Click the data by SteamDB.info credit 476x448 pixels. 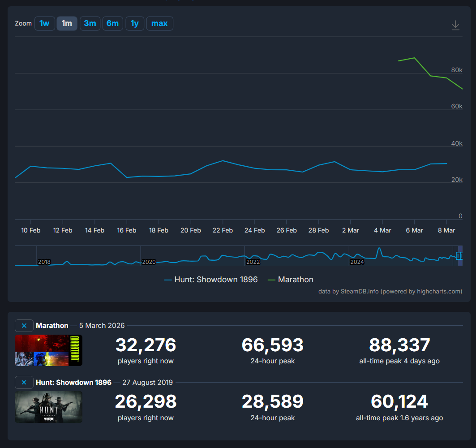390,292
